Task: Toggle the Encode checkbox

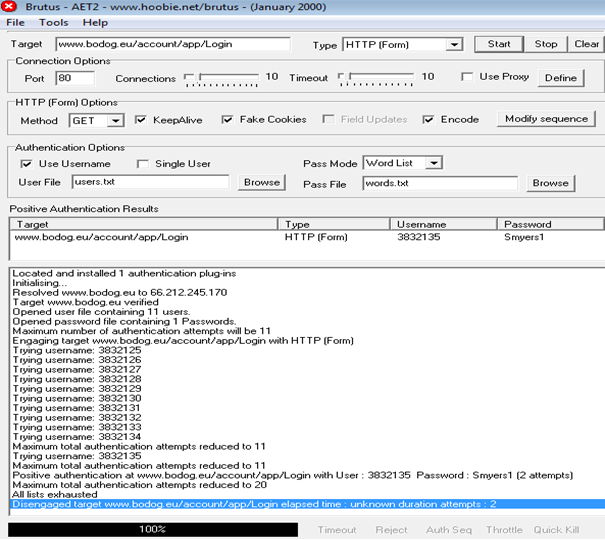Action: point(428,120)
